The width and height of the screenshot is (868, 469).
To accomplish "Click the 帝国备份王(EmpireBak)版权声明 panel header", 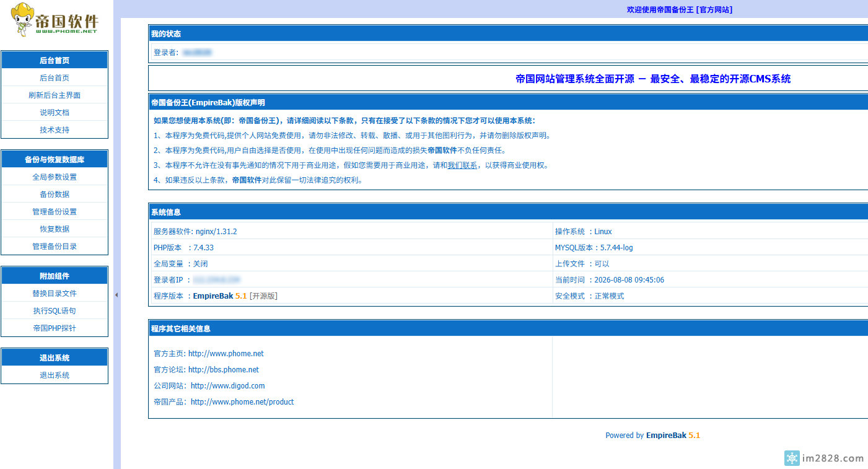I will (x=508, y=102).
